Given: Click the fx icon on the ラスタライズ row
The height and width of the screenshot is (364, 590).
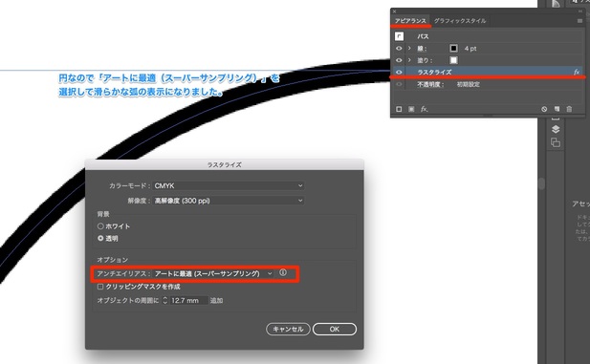Looking at the screenshot, I should pos(577,72).
